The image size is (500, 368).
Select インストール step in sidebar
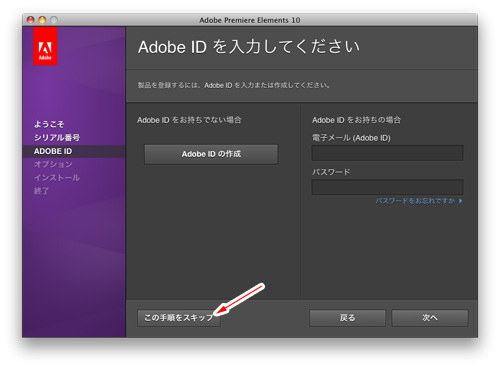(57, 178)
